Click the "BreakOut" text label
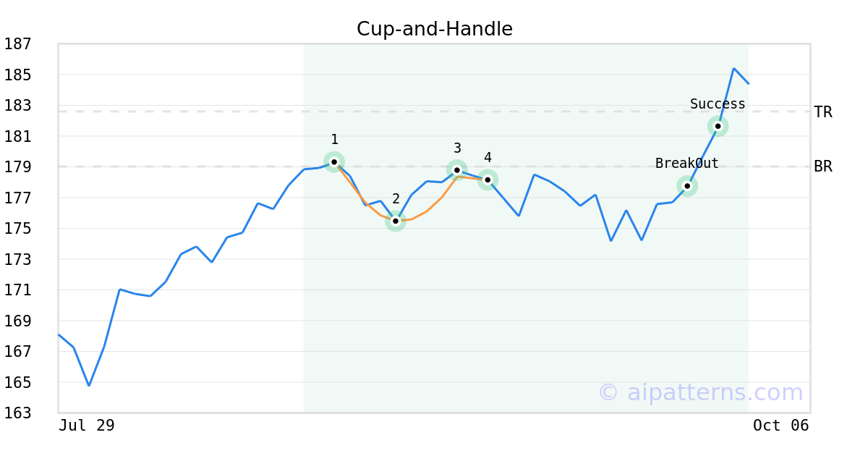 tap(686, 164)
